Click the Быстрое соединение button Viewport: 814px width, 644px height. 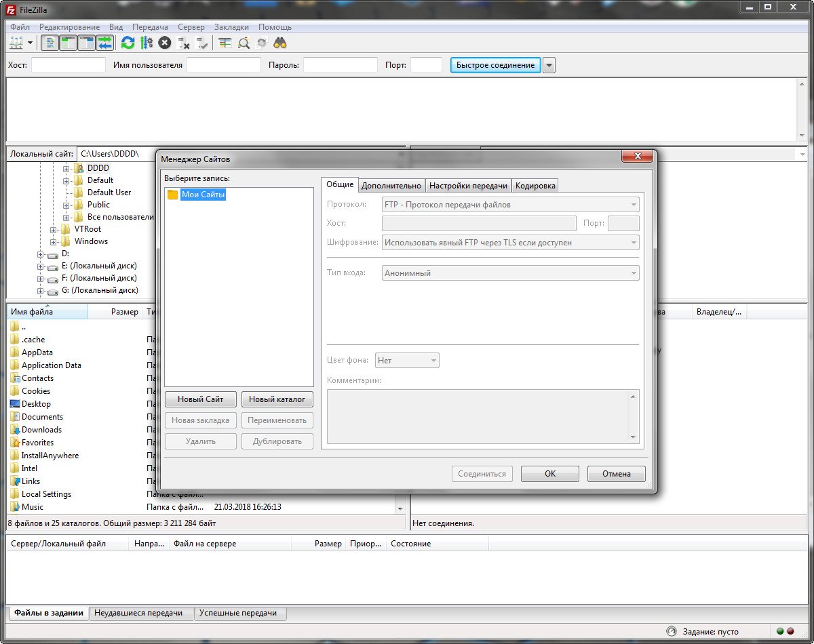(496, 65)
